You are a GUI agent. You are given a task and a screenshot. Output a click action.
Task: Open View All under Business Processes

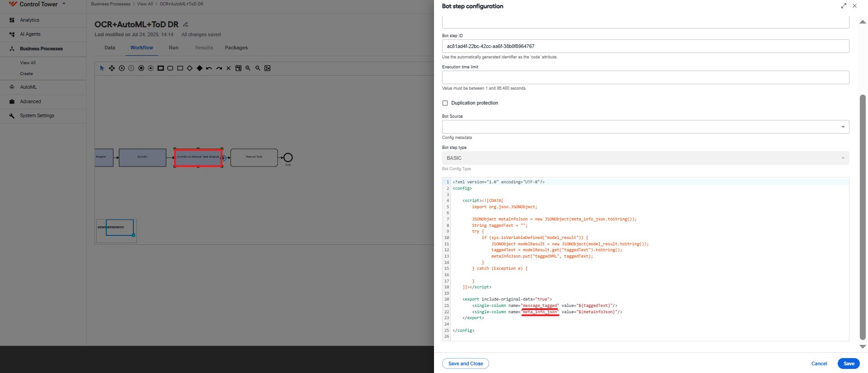28,63
